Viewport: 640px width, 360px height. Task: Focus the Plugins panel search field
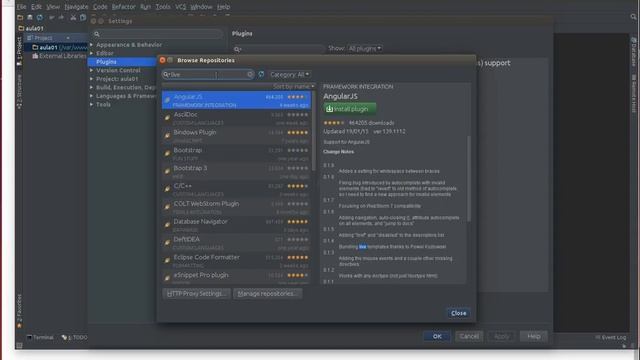pyautogui.click(x=279, y=49)
